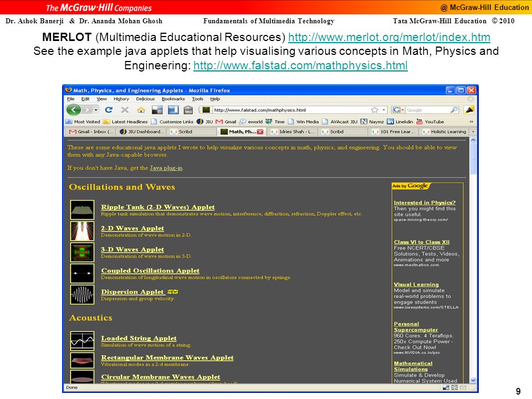The height and width of the screenshot is (399, 532).
Task: Click the Forward navigation arrow
Action: 88,110
